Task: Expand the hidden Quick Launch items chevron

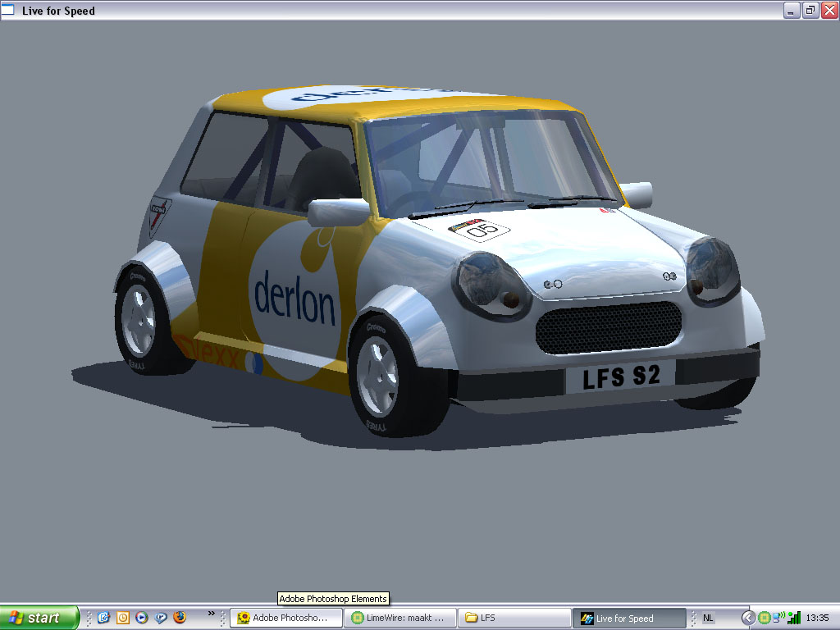Action: tap(211, 614)
